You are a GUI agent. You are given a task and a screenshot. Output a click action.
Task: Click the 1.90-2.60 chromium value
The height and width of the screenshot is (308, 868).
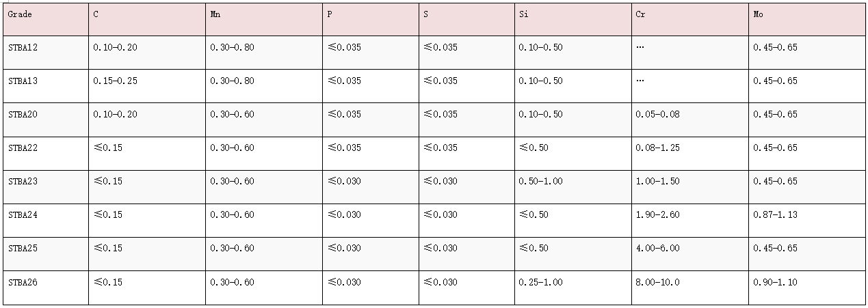pyautogui.click(x=657, y=215)
